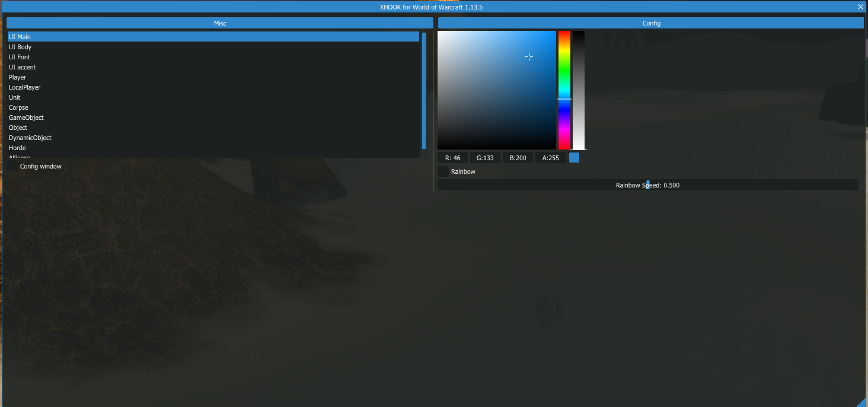Select the UI Main list entry
Screen dimensions: 868x407
pos(213,37)
